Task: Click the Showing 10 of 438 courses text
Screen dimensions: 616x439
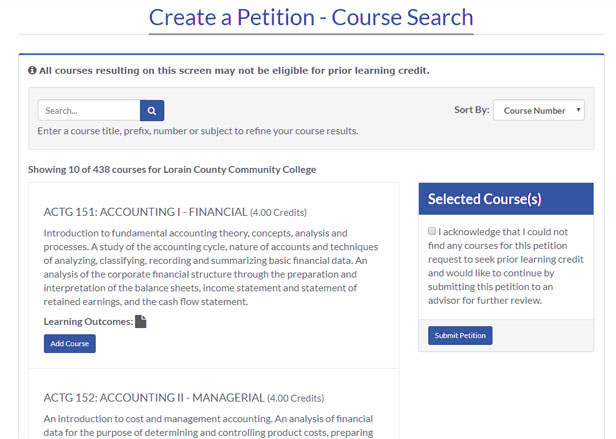Action: (x=172, y=170)
